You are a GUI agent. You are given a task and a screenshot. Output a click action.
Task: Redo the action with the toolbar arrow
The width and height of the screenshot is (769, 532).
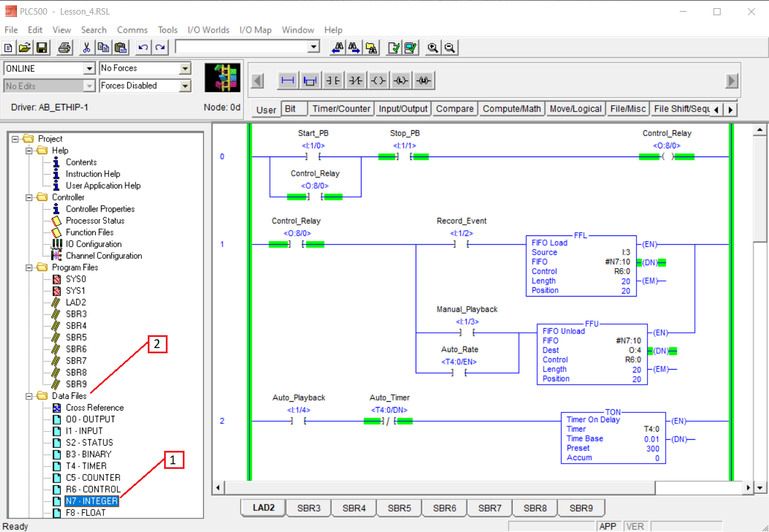coord(160,48)
